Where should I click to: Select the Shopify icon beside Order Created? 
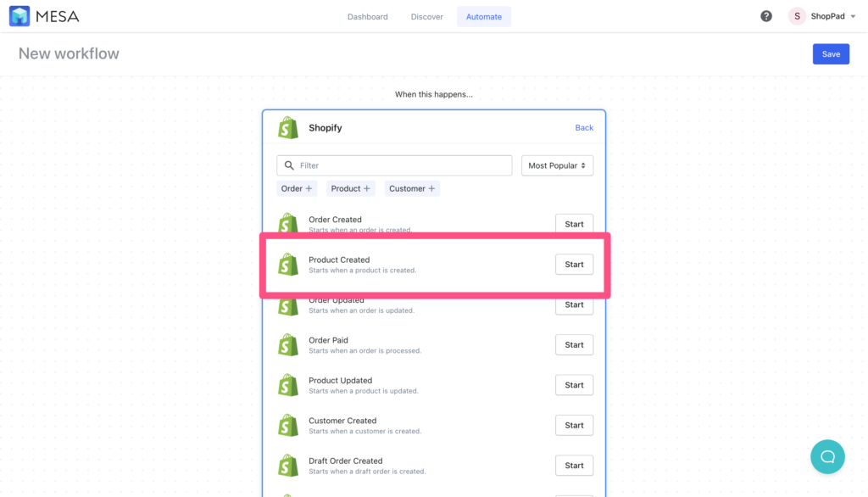[288, 223]
